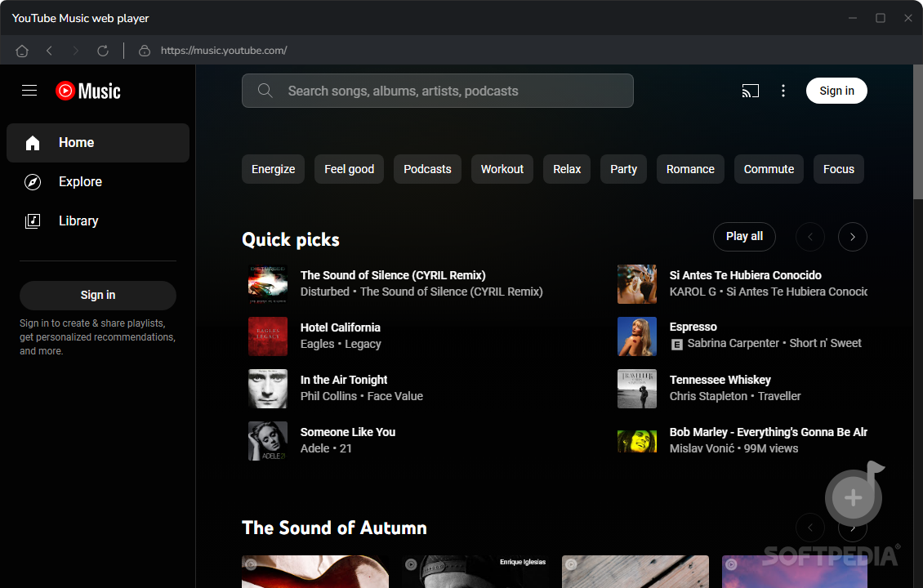This screenshot has width=923, height=588.
Task: Open the three-dot settings menu
Action: point(783,91)
